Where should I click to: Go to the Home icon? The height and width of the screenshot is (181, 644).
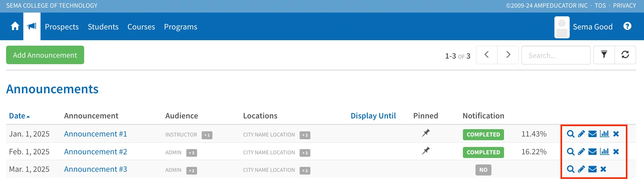(x=15, y=26)
